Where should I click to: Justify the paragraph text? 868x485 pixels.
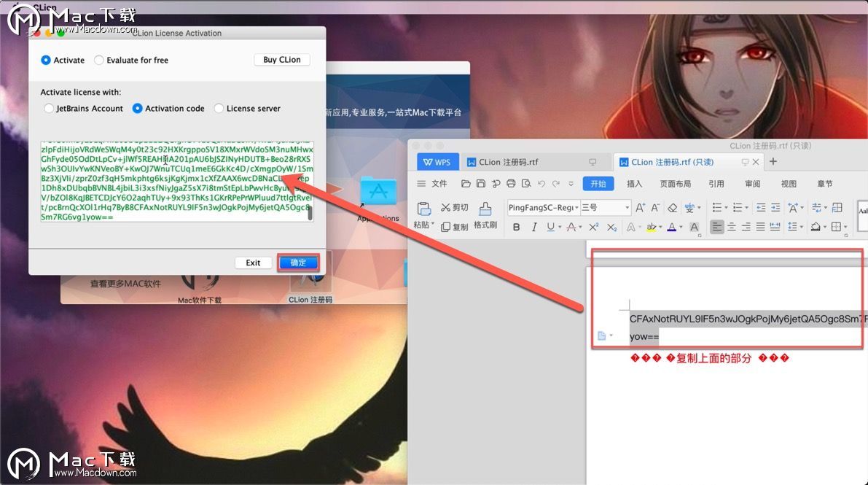point(761,227)
